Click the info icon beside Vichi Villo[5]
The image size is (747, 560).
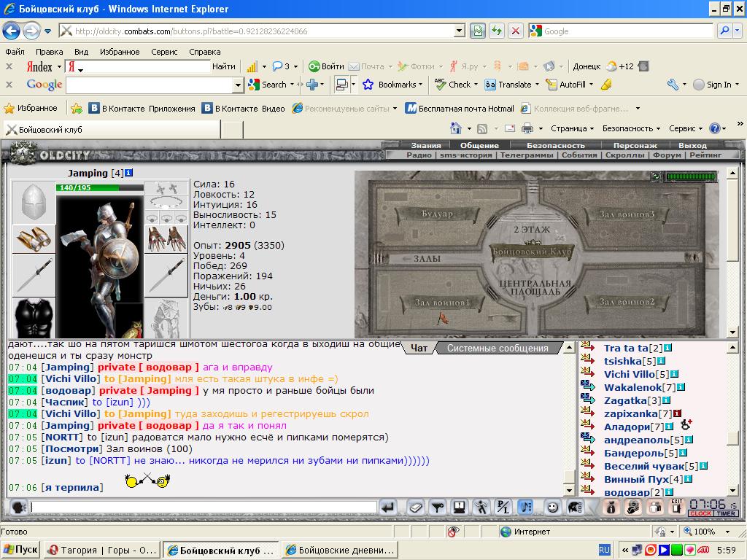pyautogui.click(x=674, y=374)
